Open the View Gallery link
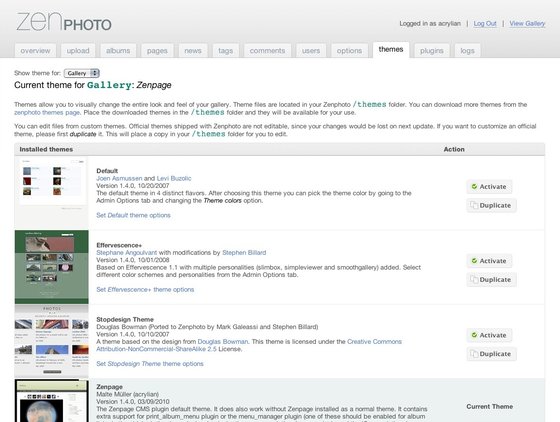560x422 pixels. (527, 24)
